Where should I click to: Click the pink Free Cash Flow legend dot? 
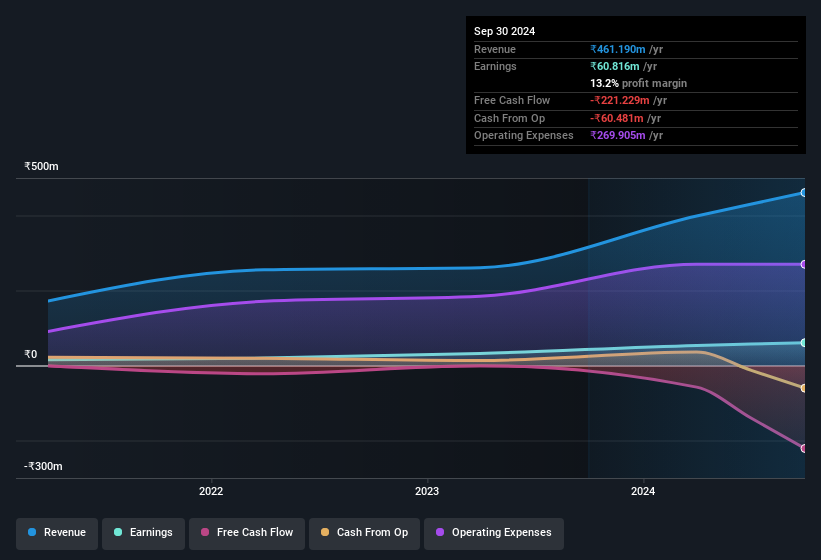tap(205, 532)
